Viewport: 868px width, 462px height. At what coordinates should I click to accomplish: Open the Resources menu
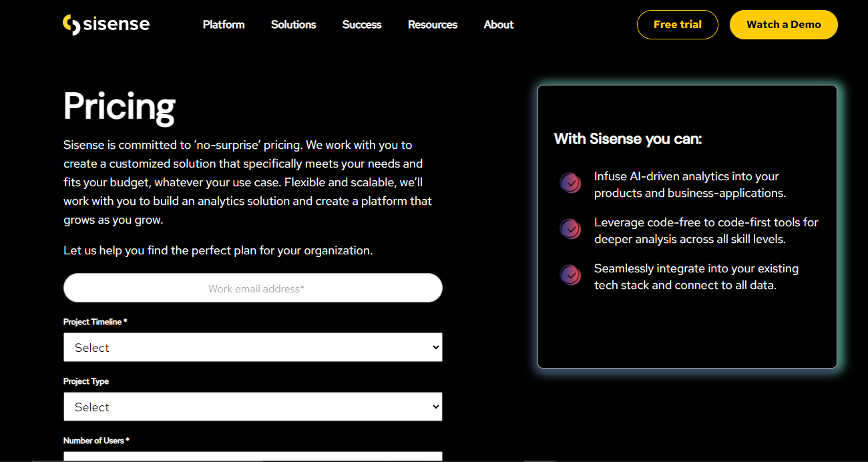[433, 25]
